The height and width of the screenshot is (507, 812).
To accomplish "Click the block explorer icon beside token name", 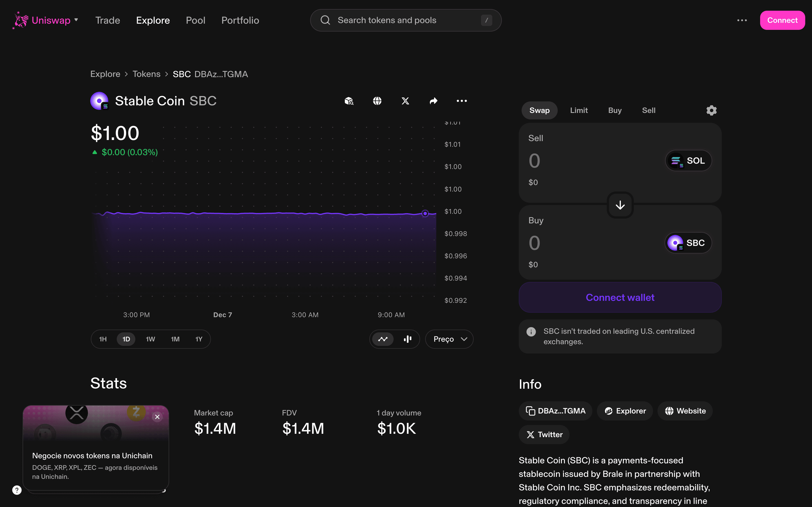I will click(x=349, y=101).
